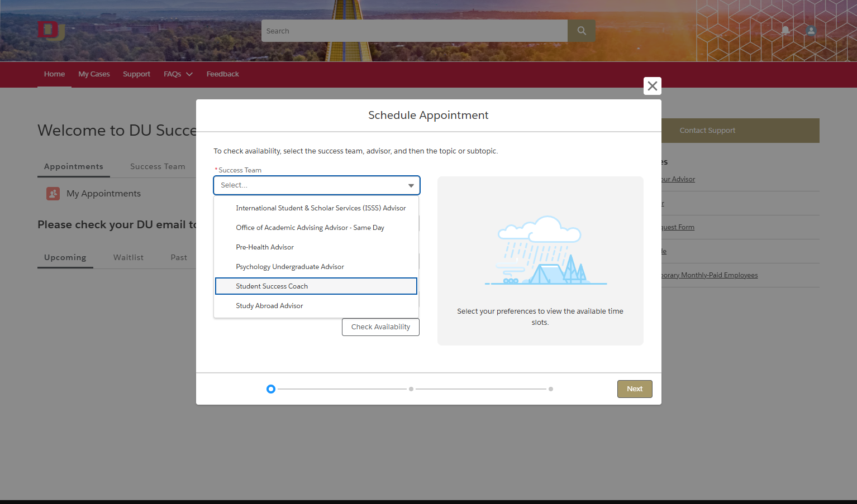The height and width of the screenshot is (504, 857).
Task: Open the Feedback nav item
Action: click(222, 74)
